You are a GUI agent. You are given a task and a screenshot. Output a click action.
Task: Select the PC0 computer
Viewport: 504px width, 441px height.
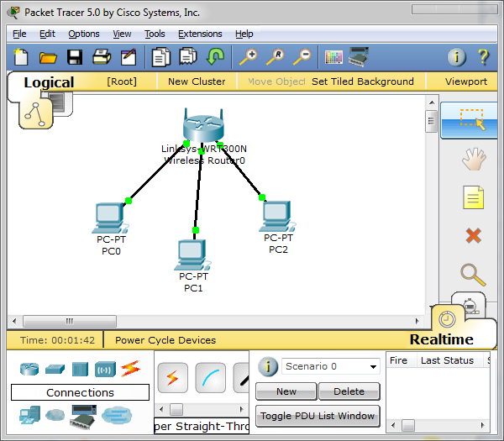click(110, 218)
